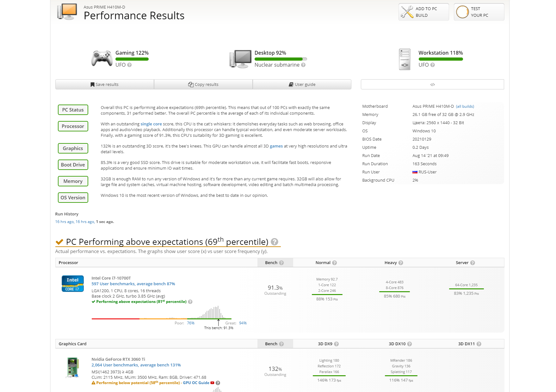Click Great 94% value link
Image resolution: width=556 pixels, height=392 pixels.
pos(243,323)
